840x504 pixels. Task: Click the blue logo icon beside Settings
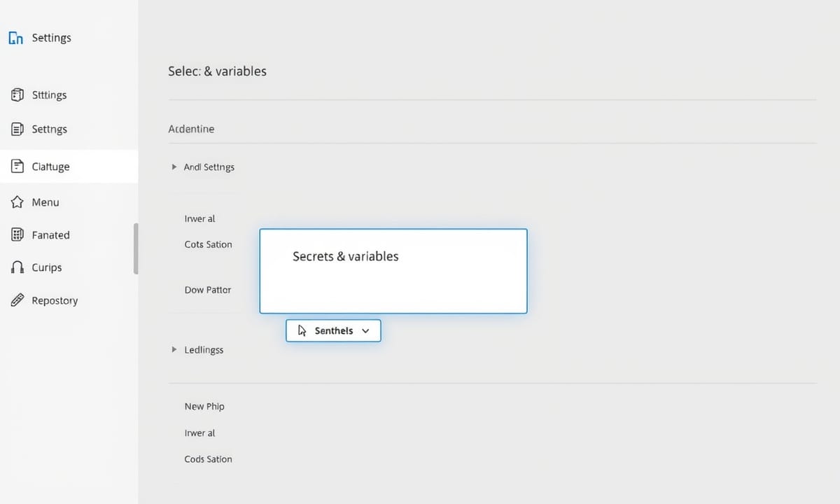pyautogui.click(x=15, y=38)
